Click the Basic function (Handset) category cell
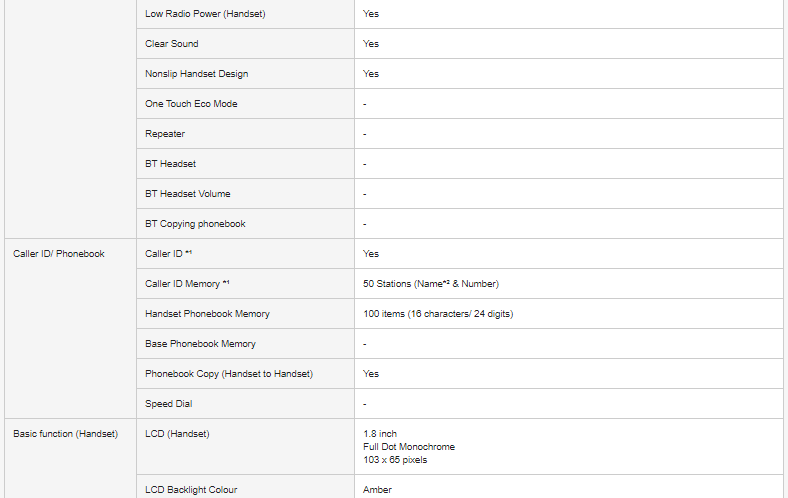This screenshot has width=788, height=498. coord(65,434)
